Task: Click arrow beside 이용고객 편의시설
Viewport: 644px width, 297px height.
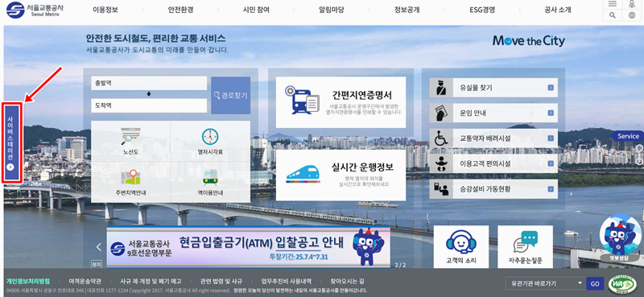Action: (551, 163)
